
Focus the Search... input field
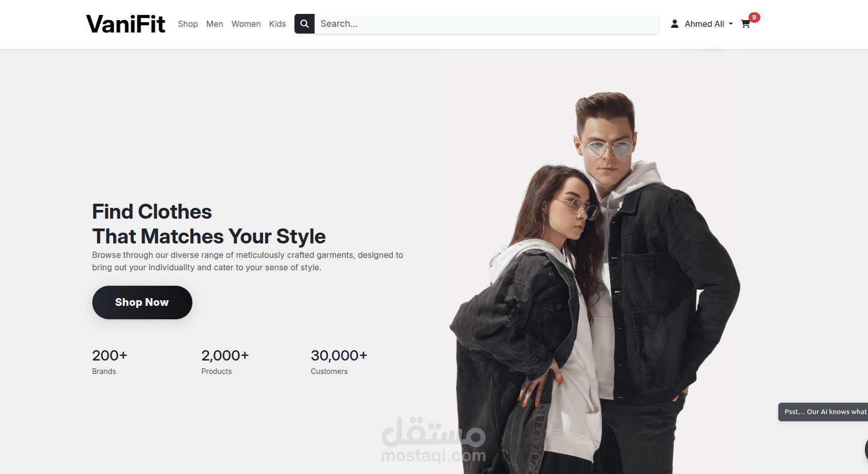(486, 24)
